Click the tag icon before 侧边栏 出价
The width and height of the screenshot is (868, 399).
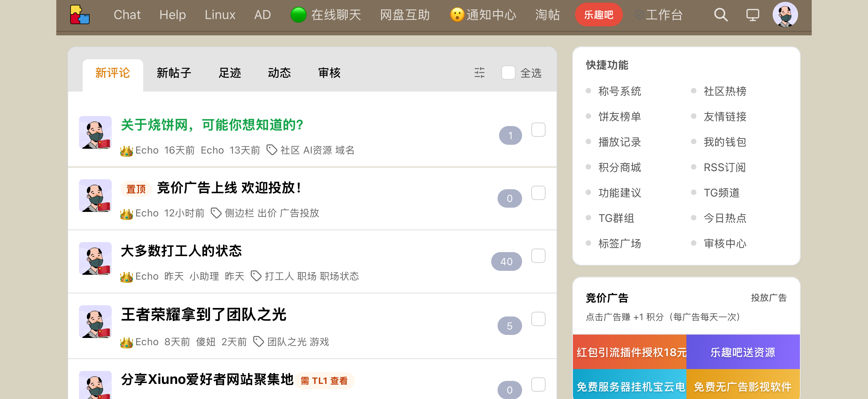pyautogui.click(x=216, y=212)
